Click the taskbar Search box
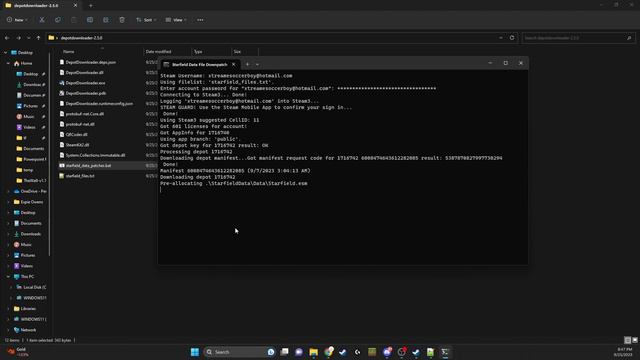 tap(239, 352)
